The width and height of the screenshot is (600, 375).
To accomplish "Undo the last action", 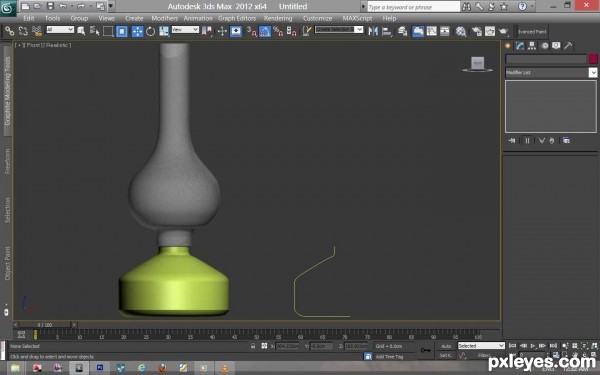I will pyautogui.click(x=63, y=6).
